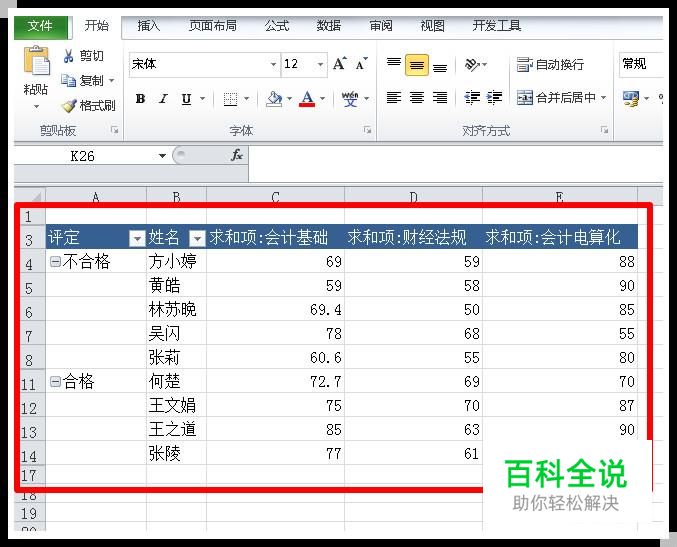Screen dimensions: 677x547
Task: Open the Name Box K26 dropdown
Action: coord(162,156)
